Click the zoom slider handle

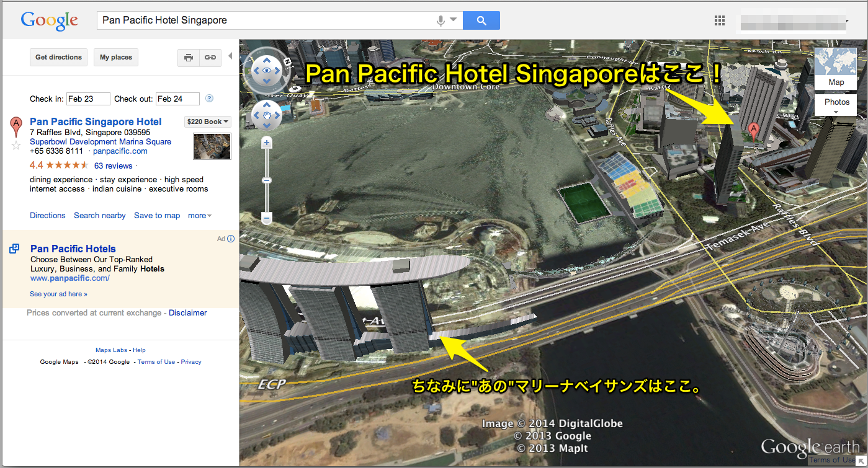267,180
